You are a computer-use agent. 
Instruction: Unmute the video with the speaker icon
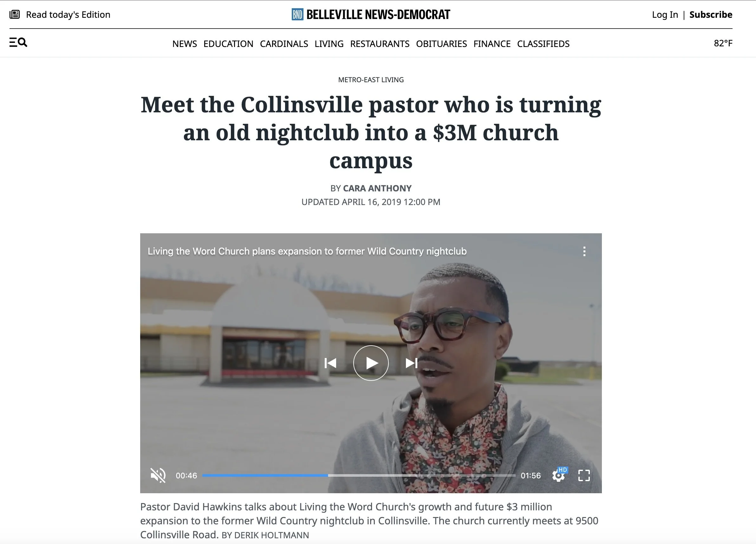pyautogui.click(x=158, y=475)
